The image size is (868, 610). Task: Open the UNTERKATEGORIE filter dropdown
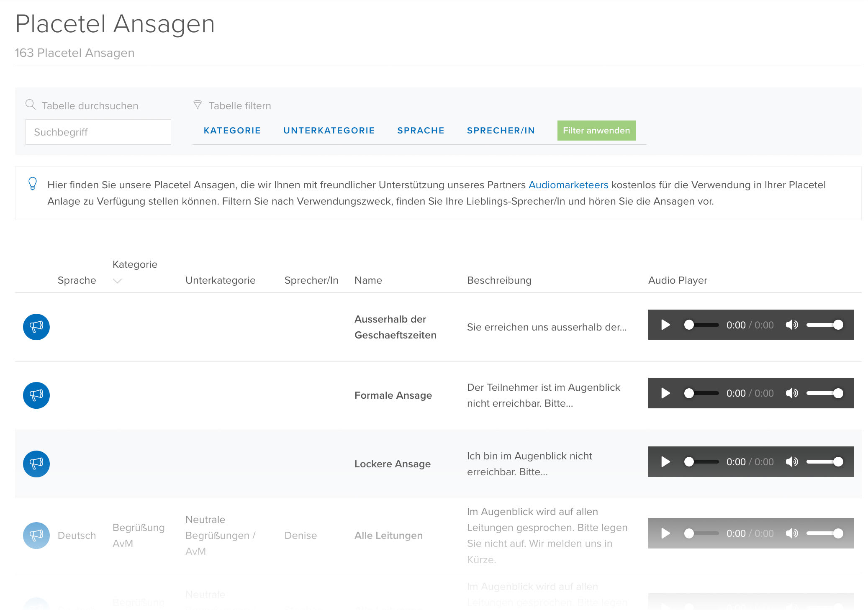click(x=329, y=131)
